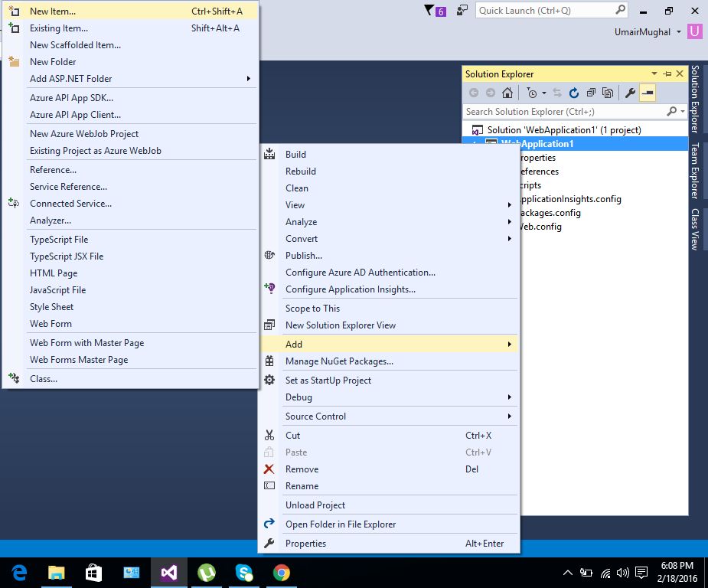Click the Send Feedback icon
The width and height of the screenshot is (708, 588).
(462, 11)
